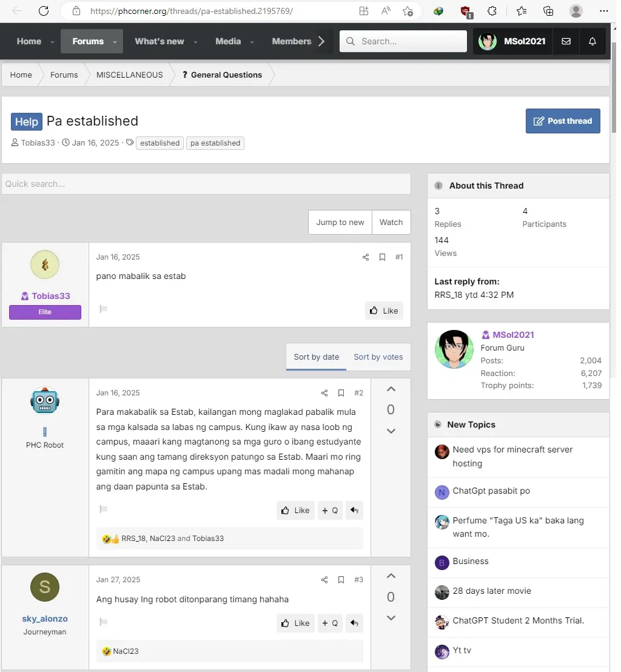The image size is (621, 672).
Task: Open the 'pa established' tag
Action: click(x=215, y=143)
